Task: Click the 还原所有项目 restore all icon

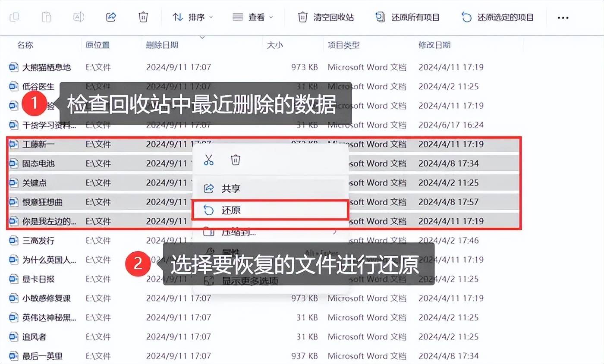Action: [380, 17]
